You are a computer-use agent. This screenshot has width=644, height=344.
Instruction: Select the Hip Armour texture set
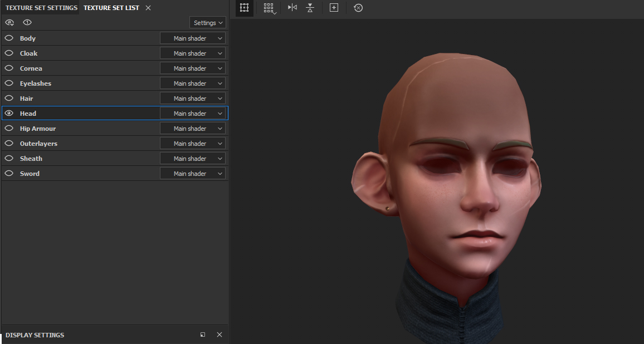point(38,129)
